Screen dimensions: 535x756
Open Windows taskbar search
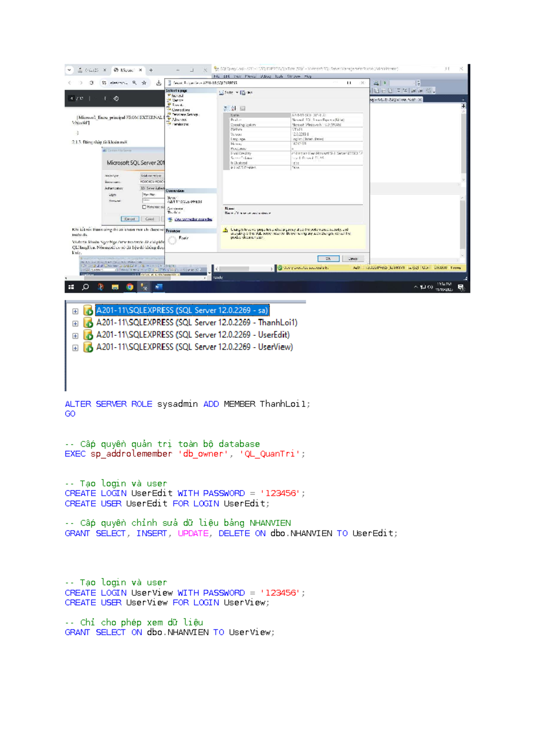pyautogui.click(x=86, y=287)
